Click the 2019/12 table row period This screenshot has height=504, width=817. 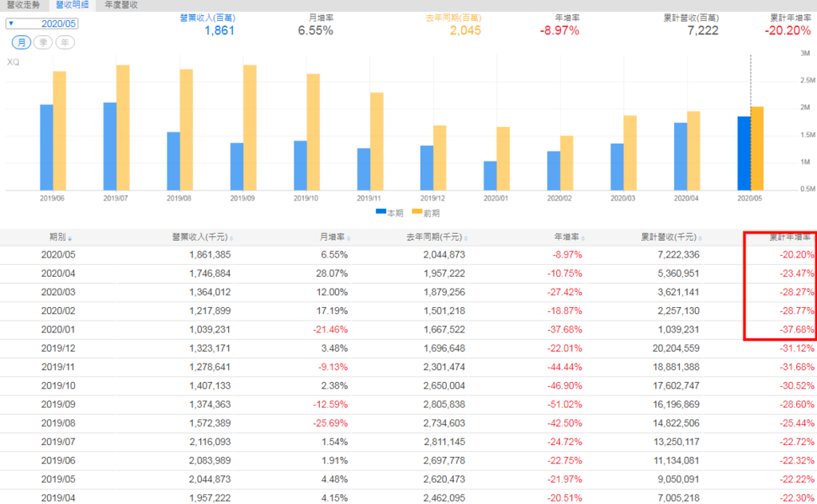pos(58,348)
